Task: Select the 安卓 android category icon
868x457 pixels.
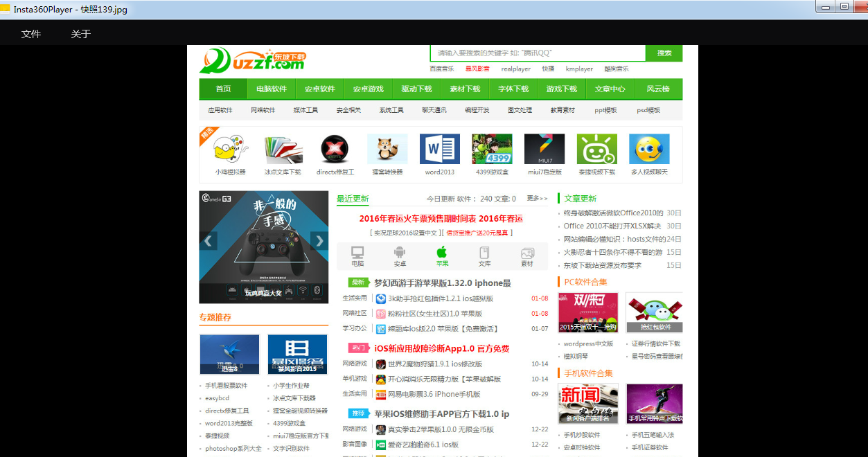Action: (x=400, y=252)
